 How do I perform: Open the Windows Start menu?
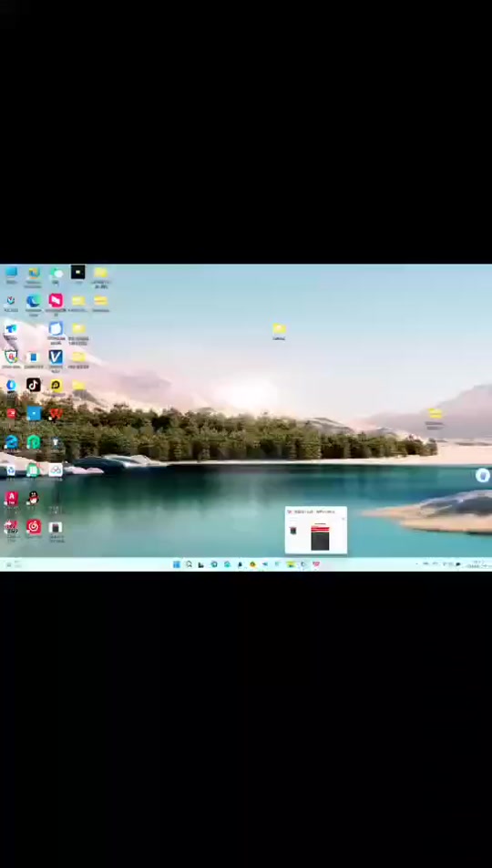(x=176, y=564)
